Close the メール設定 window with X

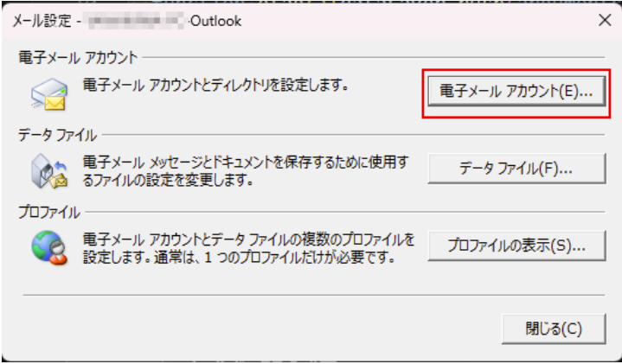point(605,20)
